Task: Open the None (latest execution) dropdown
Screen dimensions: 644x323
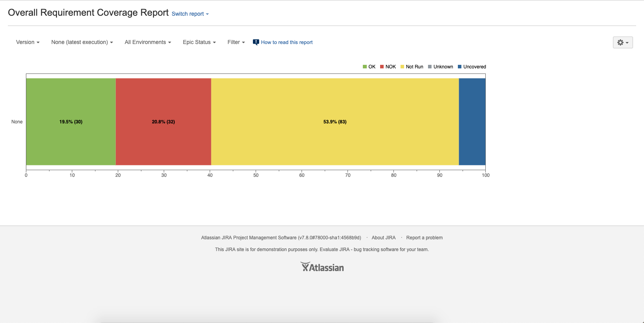Action: (x=82, y=42)
